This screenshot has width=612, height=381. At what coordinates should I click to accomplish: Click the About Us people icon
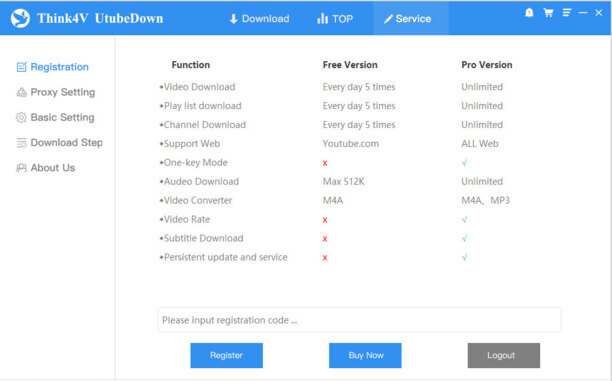coord(21,168)
